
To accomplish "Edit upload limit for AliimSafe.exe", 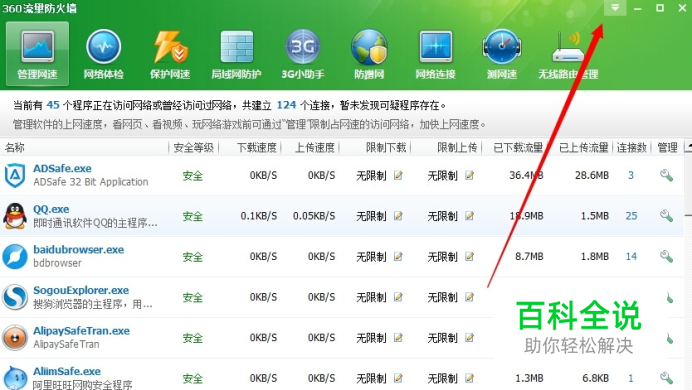I will [x=470, y=378].
